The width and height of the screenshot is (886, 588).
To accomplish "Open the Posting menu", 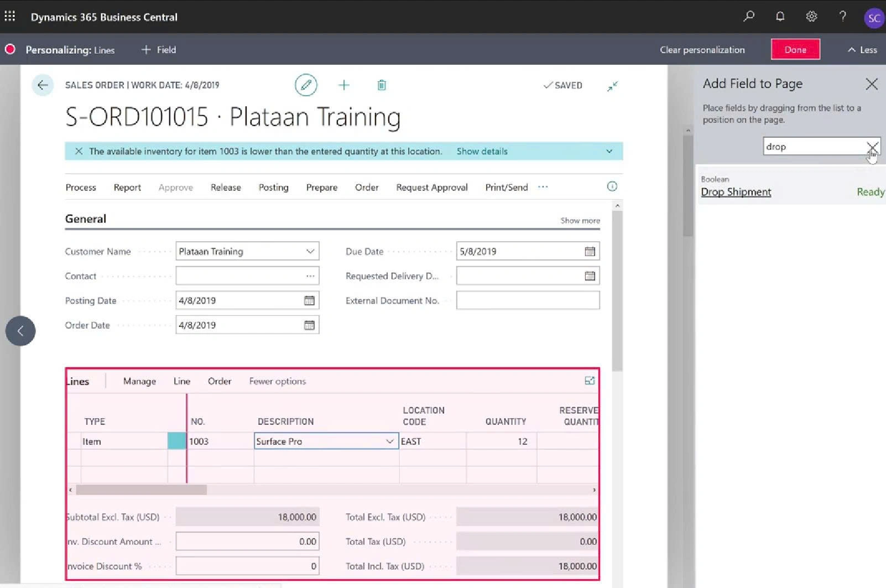I will [x=274, y=188].
